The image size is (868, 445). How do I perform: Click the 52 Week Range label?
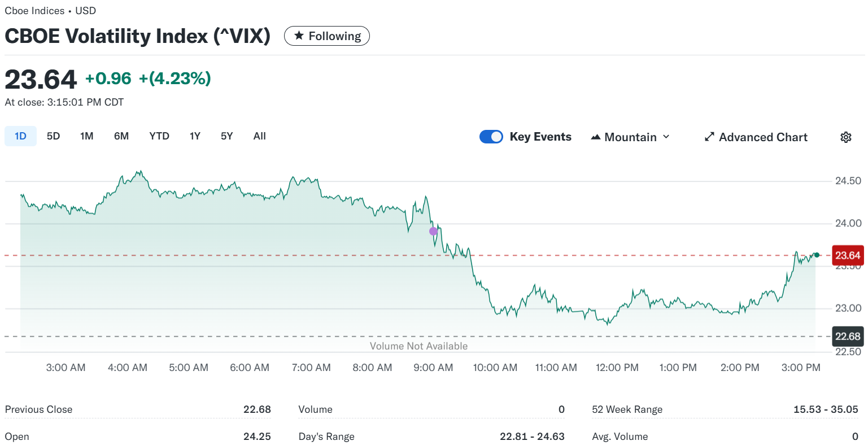[627, 409]
